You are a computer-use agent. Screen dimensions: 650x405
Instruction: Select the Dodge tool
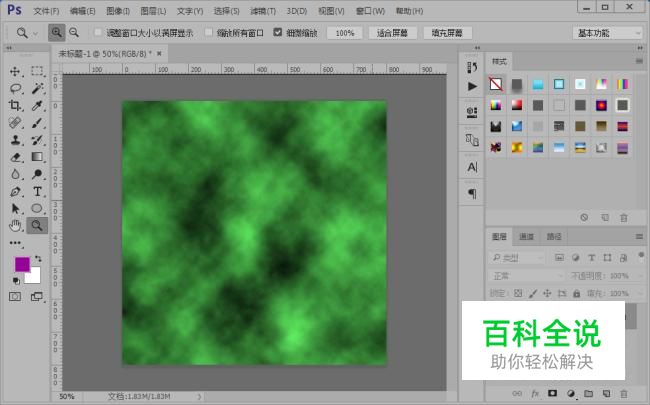tap(37, 174)
